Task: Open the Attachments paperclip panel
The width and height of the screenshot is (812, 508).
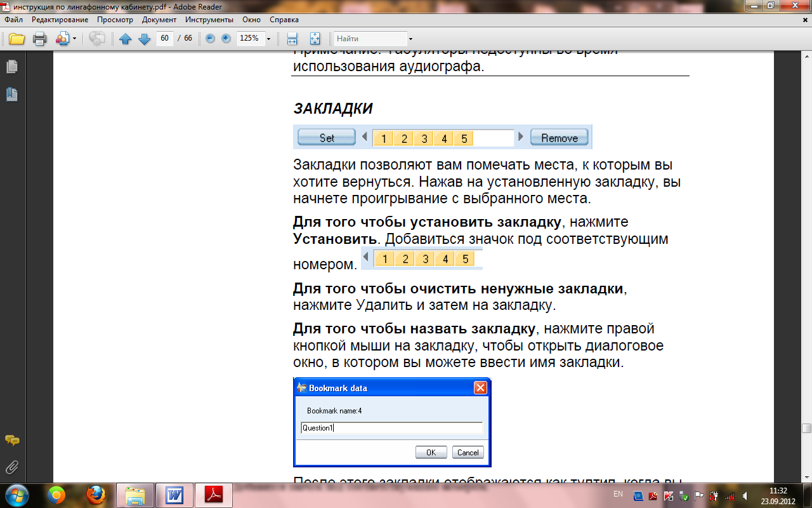Action: 11,468
